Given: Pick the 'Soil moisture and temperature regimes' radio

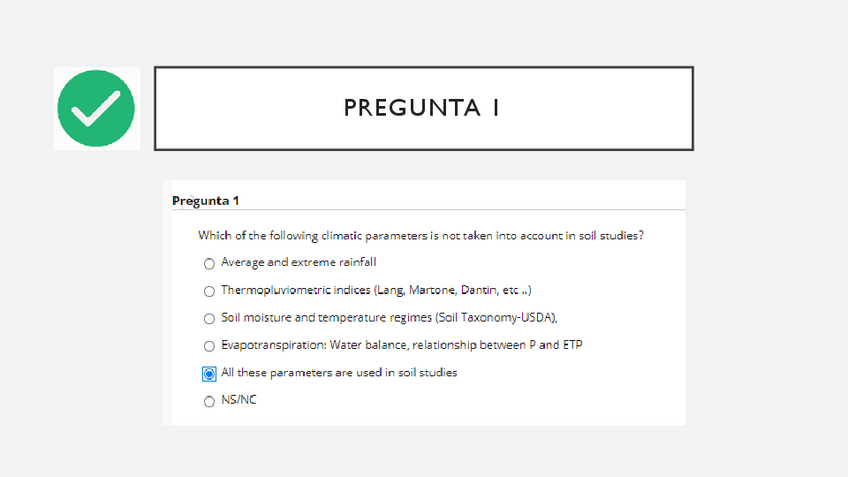Looking at the screenshot, I should (209, 319).
